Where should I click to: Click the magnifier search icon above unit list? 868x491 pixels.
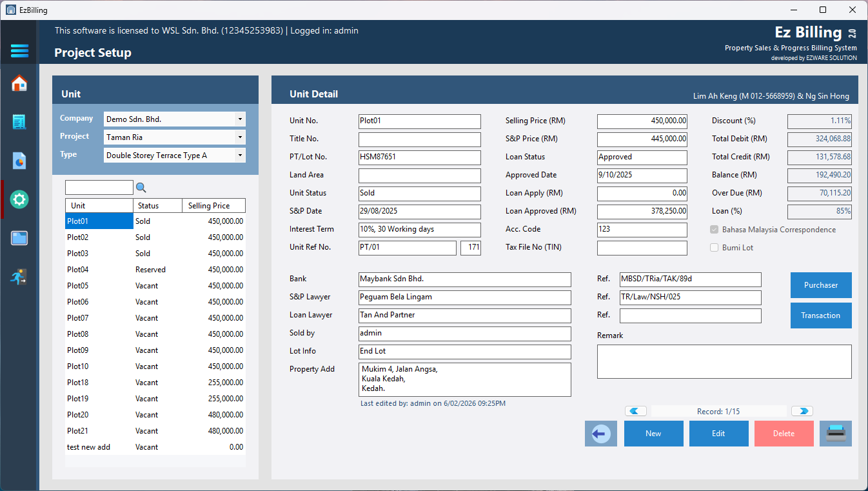(x=141, y=188)
